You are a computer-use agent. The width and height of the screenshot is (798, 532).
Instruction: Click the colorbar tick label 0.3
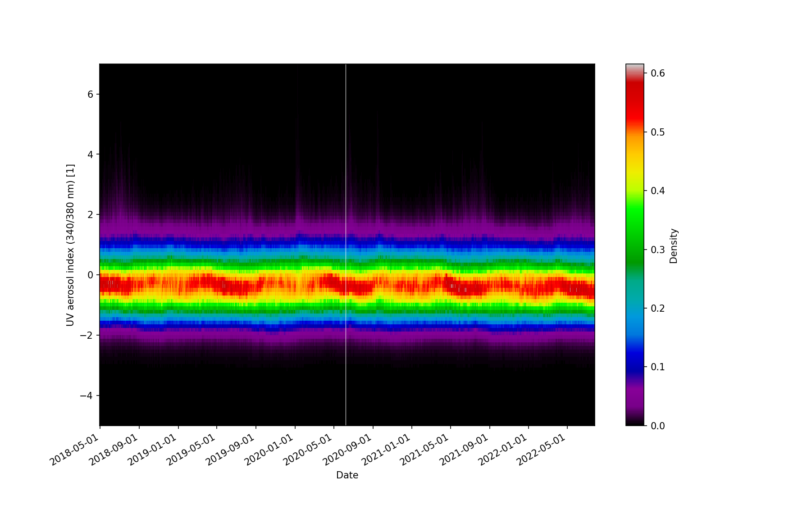(658, 250)
